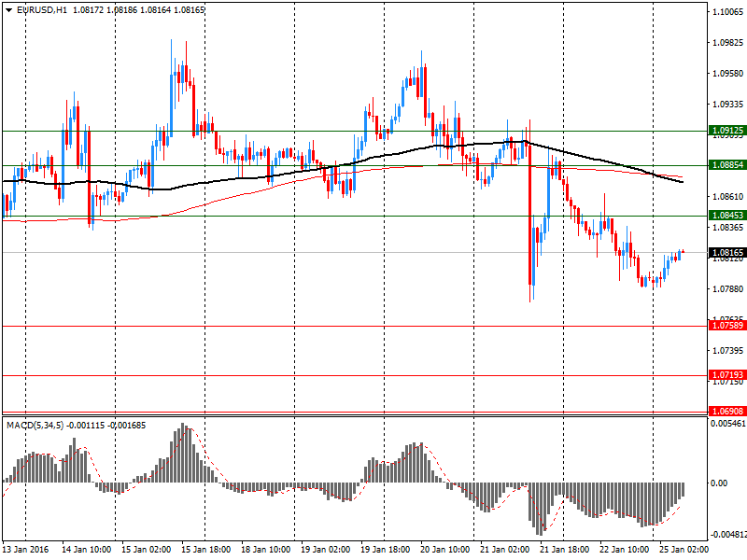The width and height of the screenshot is (747, 560).
Task: Click the MACD(5,34,5) indicator label
Action: click(35, 426)
